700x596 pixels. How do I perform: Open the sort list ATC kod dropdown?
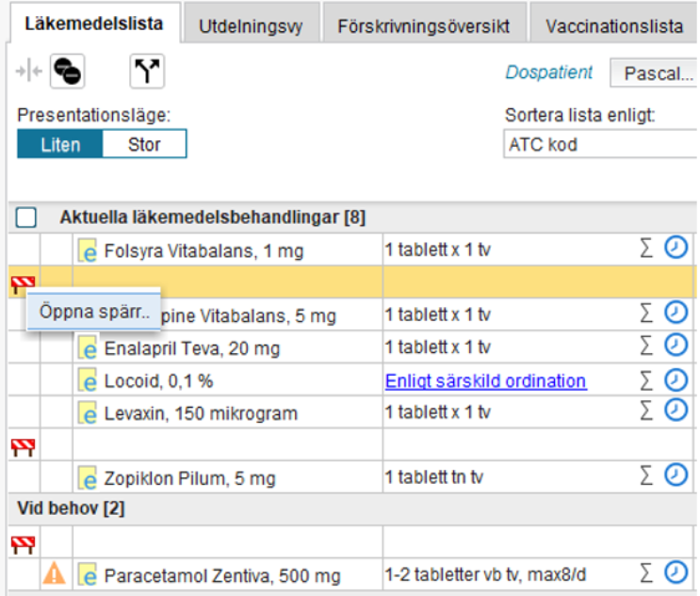pos(601,145)
